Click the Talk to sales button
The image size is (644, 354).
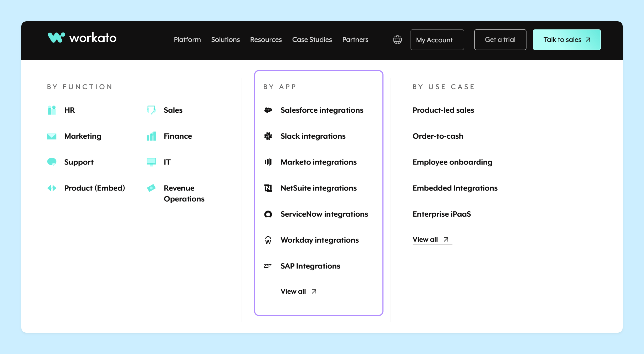point(567,40)
